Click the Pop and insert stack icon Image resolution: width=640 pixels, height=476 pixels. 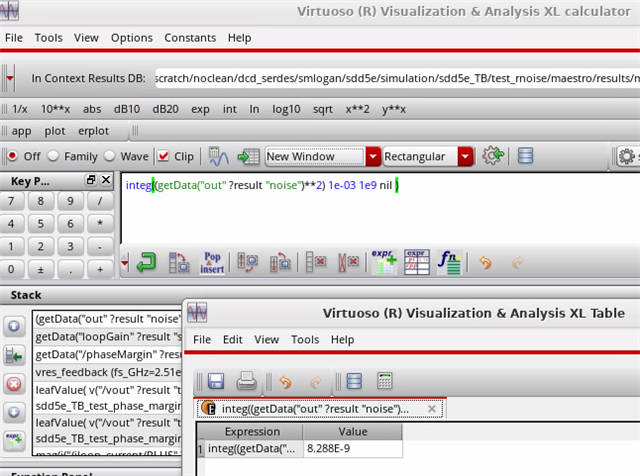212,263
